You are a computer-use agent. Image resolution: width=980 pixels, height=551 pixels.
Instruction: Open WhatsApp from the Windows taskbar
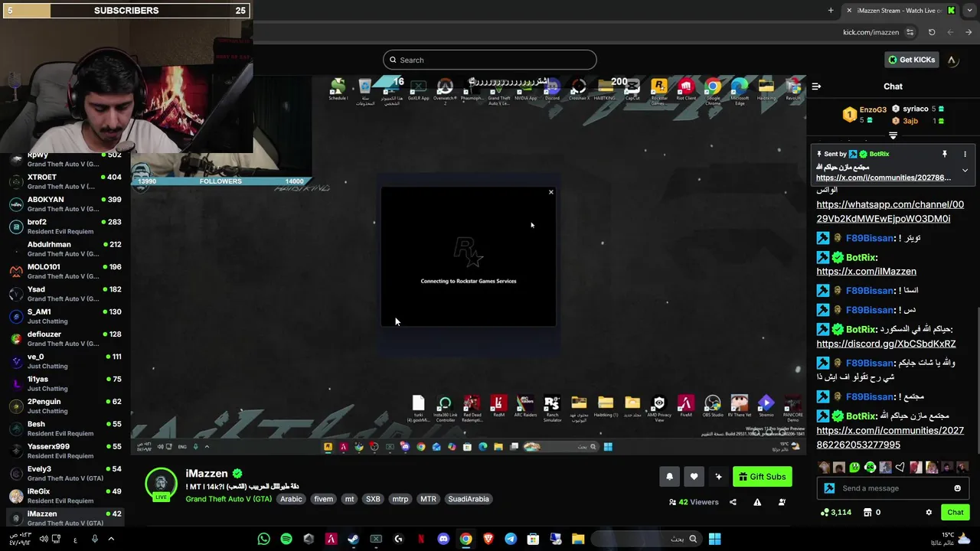[x=263, y=539]
